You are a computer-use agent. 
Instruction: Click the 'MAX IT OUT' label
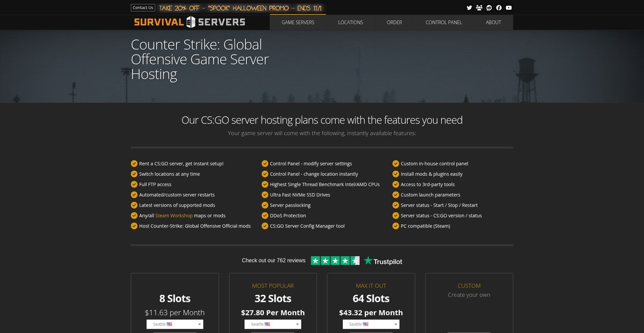(x=371, y=286)
